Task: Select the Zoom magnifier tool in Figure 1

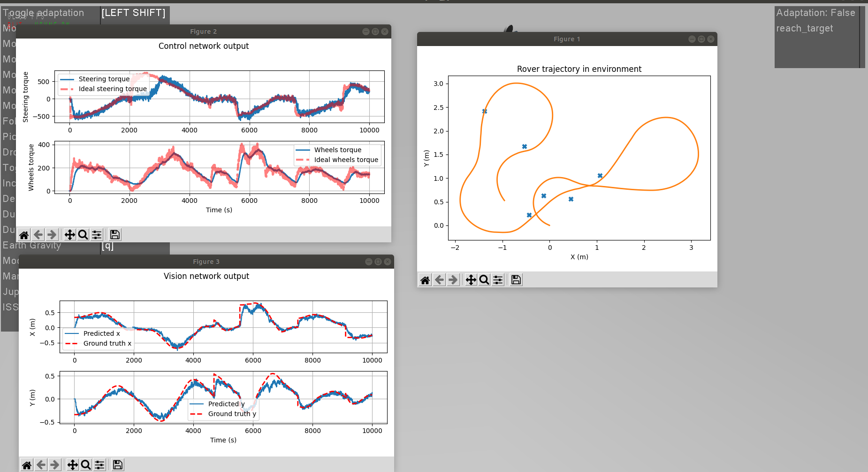Action: pos(484,280)
